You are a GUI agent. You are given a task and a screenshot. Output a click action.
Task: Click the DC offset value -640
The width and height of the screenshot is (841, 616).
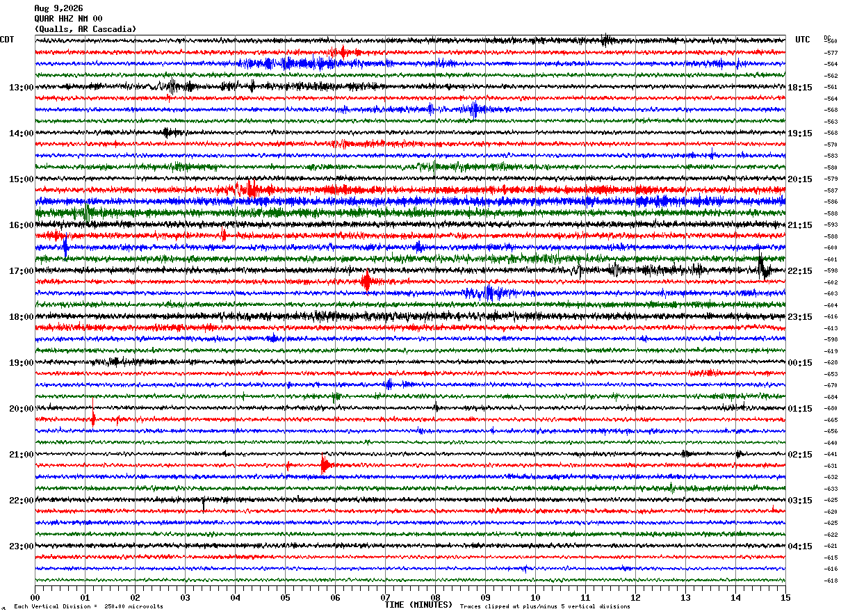pos(831,443)
